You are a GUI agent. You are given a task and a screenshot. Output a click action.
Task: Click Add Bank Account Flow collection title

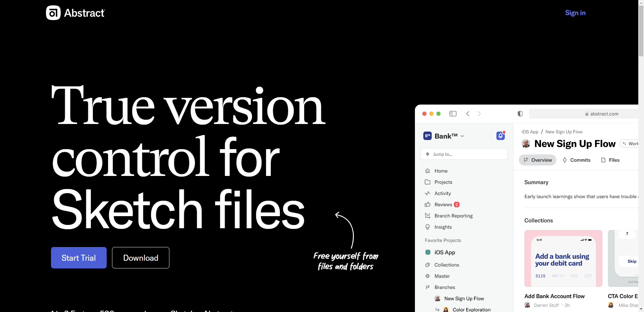pyautogui.click(x=554, y=296)
